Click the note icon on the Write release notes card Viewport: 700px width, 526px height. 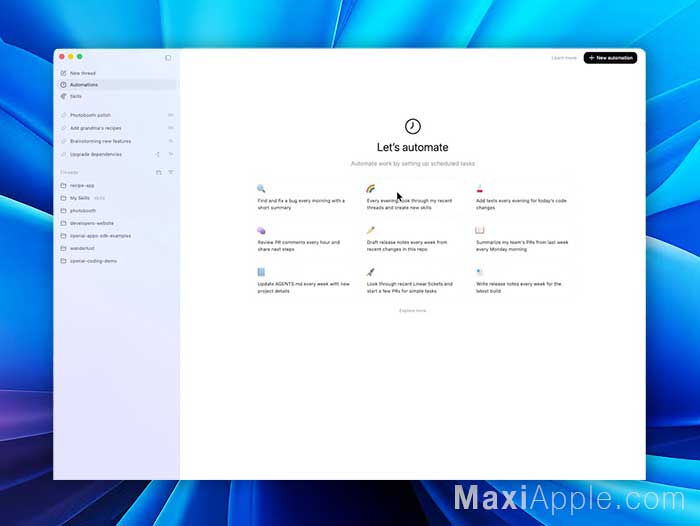pos(479,272)
